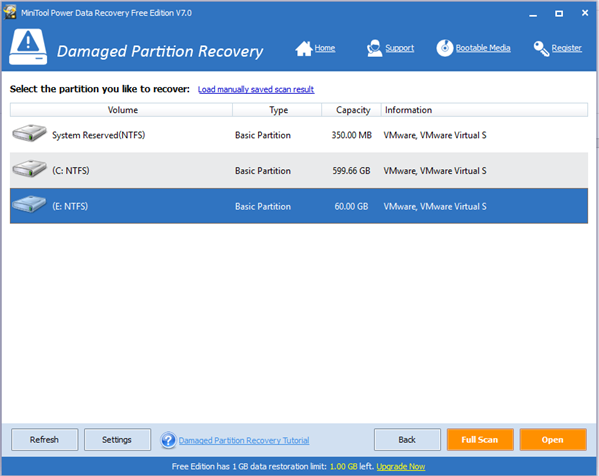This screenshot has width=599, height=476.
Task: Open the Bootable Media link
Action: pos(483,48)
